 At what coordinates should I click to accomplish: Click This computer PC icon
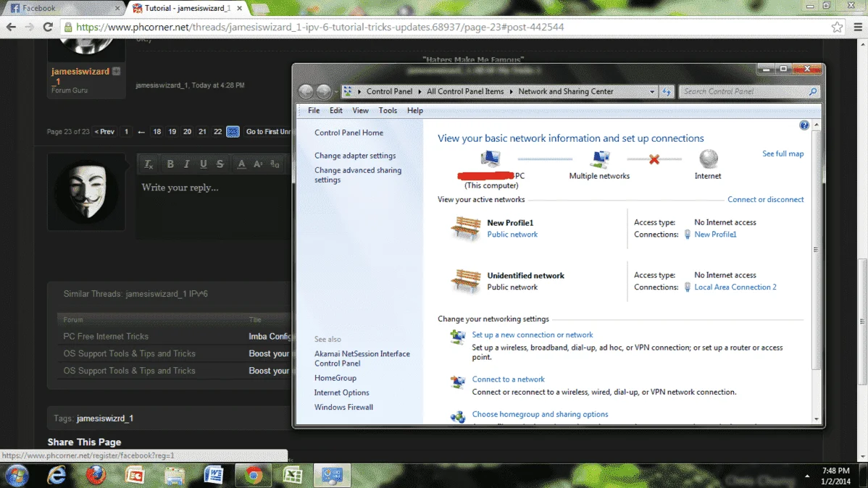pos(491,159)
